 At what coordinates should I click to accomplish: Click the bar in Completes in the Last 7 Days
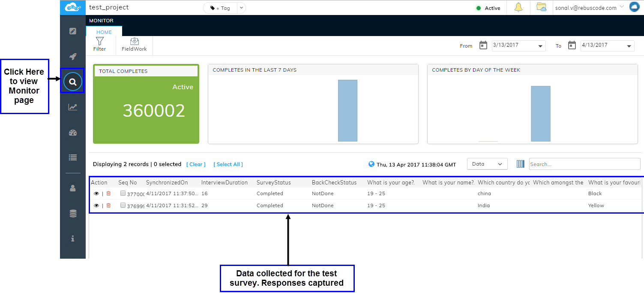pyautogui.click(x=347, y=111)
